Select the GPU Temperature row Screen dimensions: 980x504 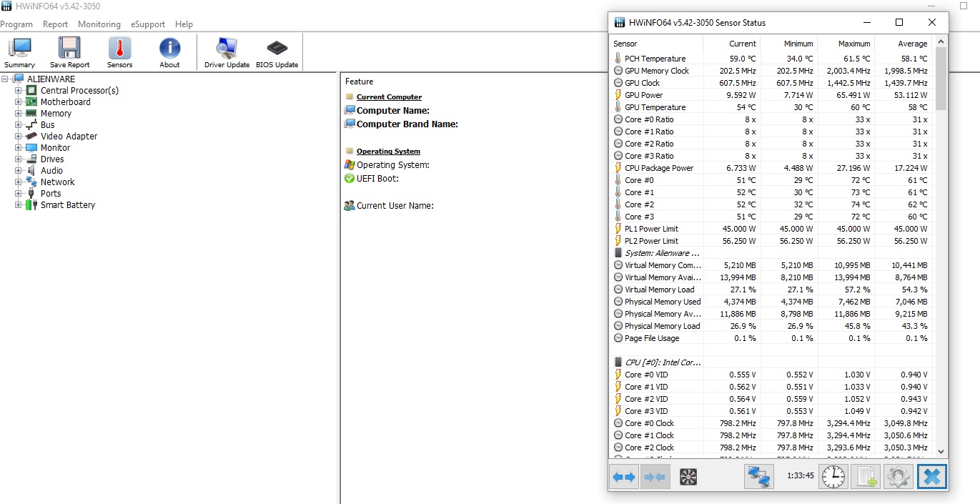pos(772,107)
